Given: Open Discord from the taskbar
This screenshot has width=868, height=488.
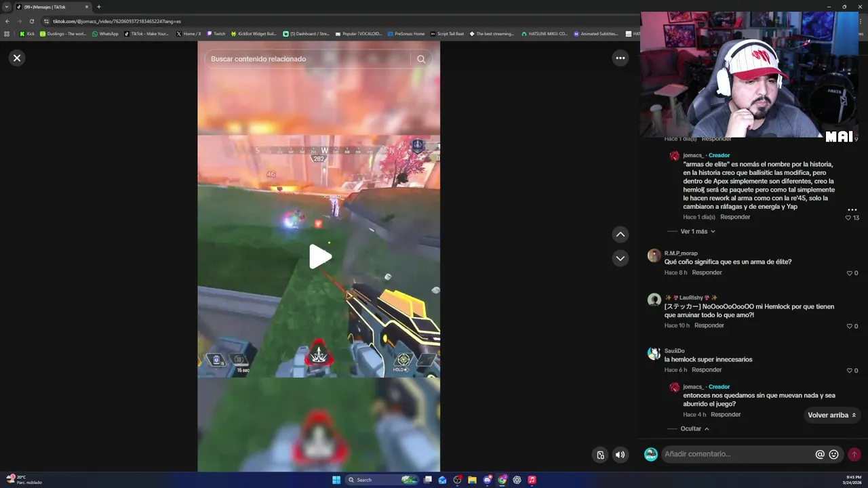Looking at the screenshot, I should pyautogui.click(x=487, y=480).
